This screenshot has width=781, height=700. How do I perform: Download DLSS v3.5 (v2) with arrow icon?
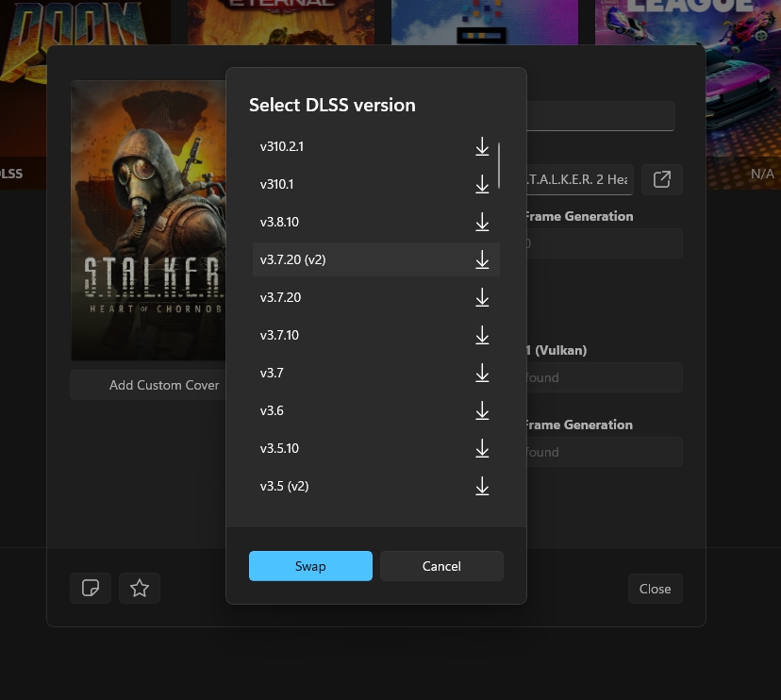[x=482, y=486]
